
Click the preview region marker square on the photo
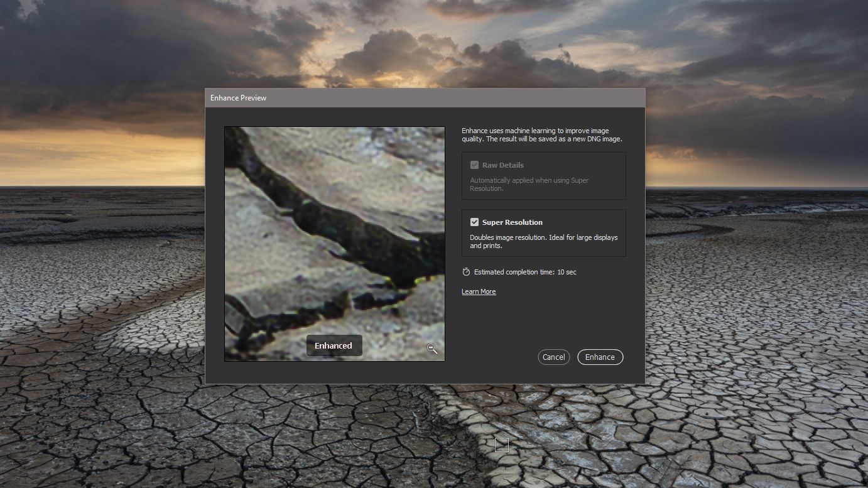tap(501, 445)
